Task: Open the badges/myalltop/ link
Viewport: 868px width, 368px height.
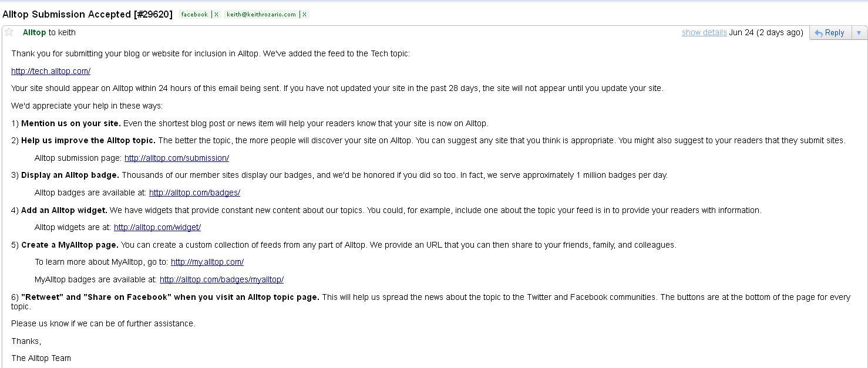Action: click(x=221, y=279)
